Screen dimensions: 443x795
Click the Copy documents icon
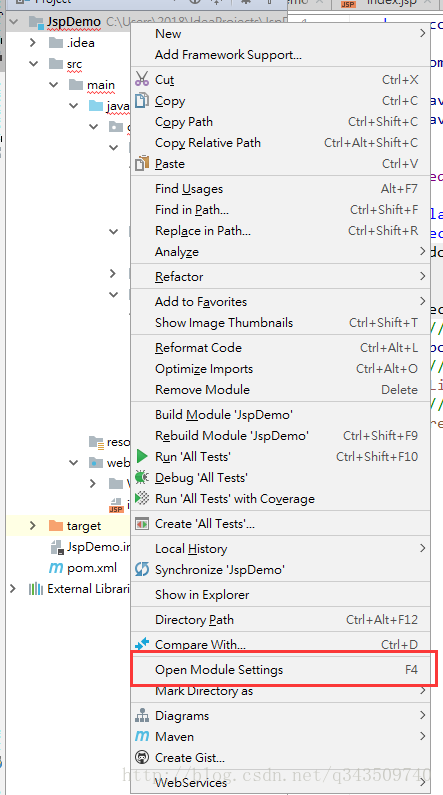coord(142,100)
